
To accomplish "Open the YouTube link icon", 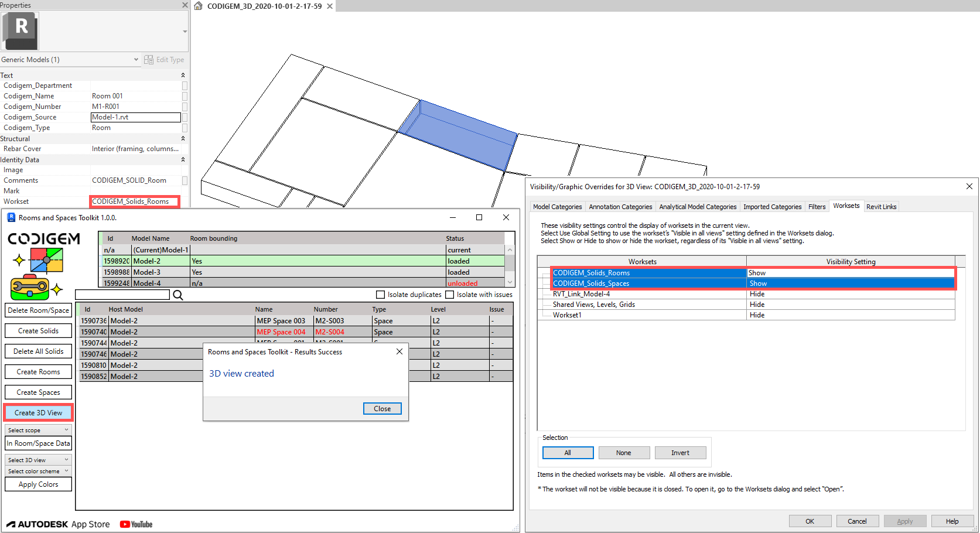I will (136, 524).
